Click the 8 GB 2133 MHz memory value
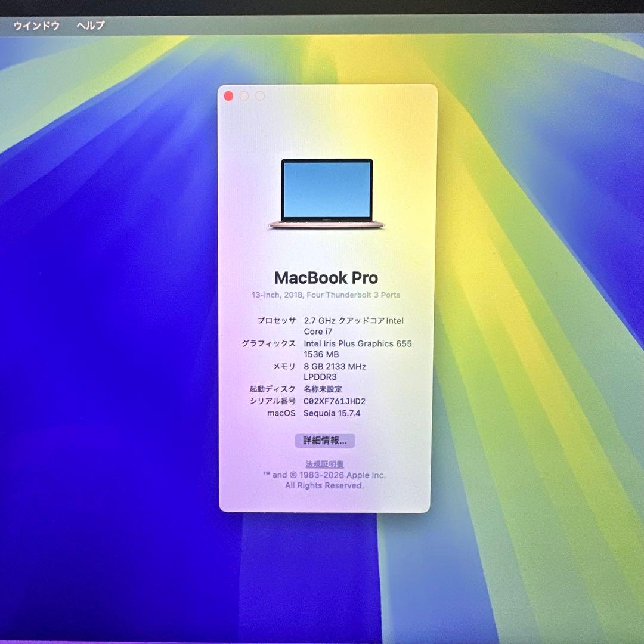 click(335, 366)
